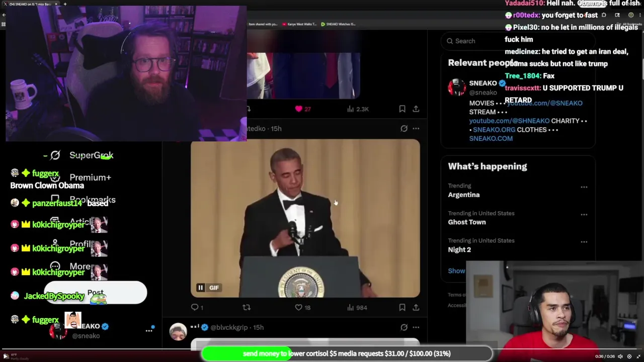
Task: Open video player settings gear
Action: point(629,356)
